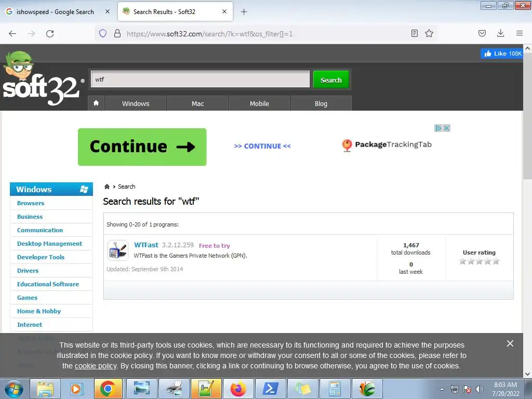Switch to the ishowspeed Google Search tab
This screenshot has width=532, height=399.
pyautogui.click(x=55, y=12)
